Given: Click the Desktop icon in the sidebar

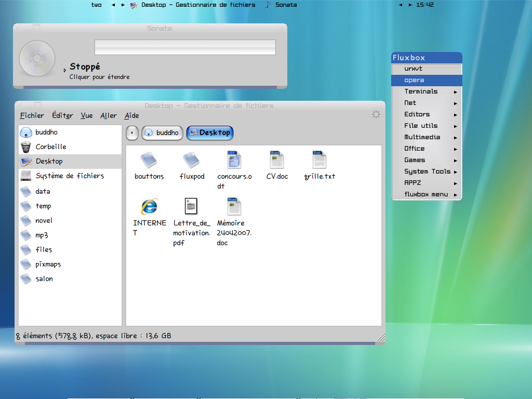Looking at the screenshot, I should point(26,162).
